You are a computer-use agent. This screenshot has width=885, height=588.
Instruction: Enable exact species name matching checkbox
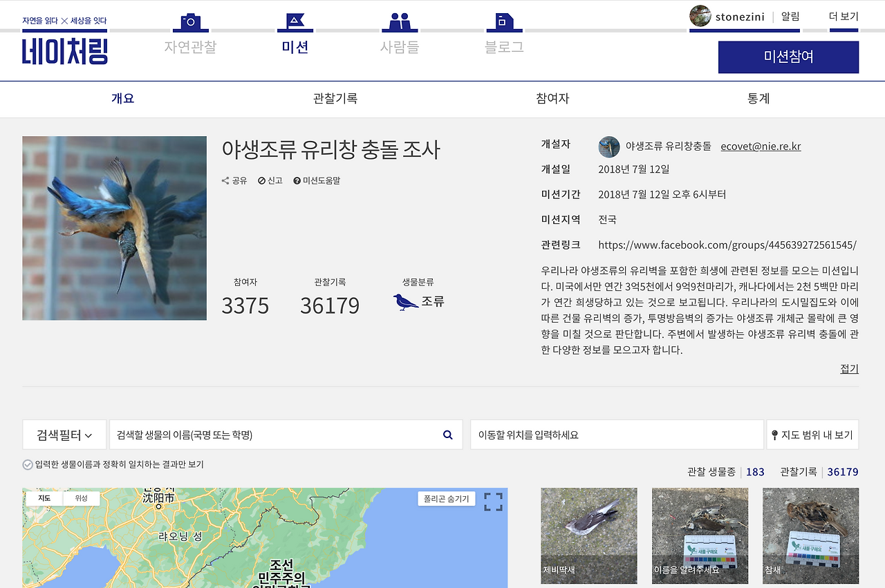point(26,464)
